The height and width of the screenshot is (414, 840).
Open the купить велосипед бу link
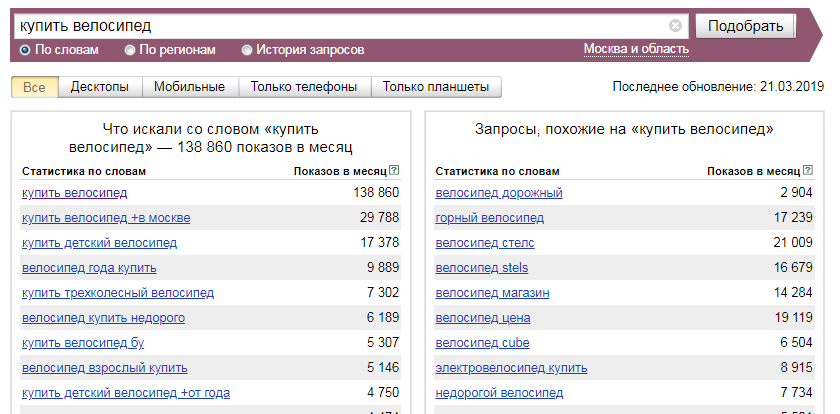(83, 343)
